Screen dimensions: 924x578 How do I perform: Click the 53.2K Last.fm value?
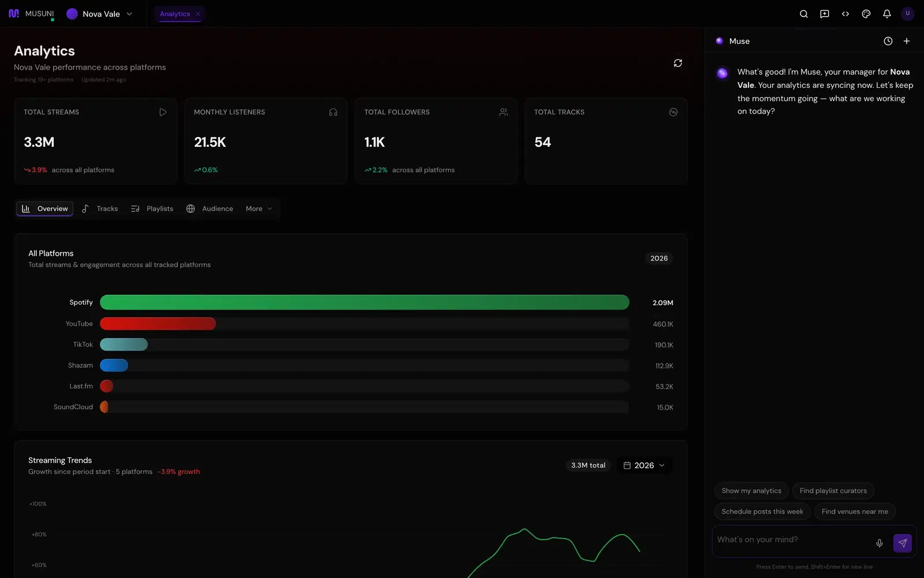pyautogui.click(x=664, y=387)
